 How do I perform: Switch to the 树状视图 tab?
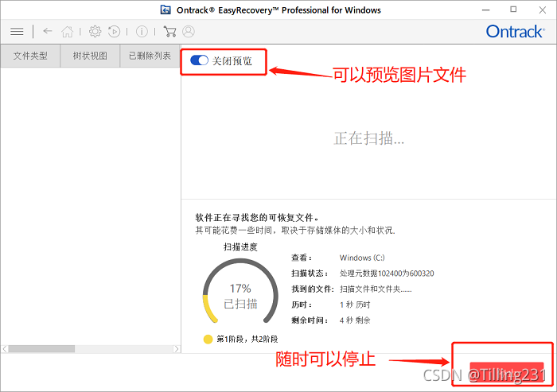click(x=90, y=56)
